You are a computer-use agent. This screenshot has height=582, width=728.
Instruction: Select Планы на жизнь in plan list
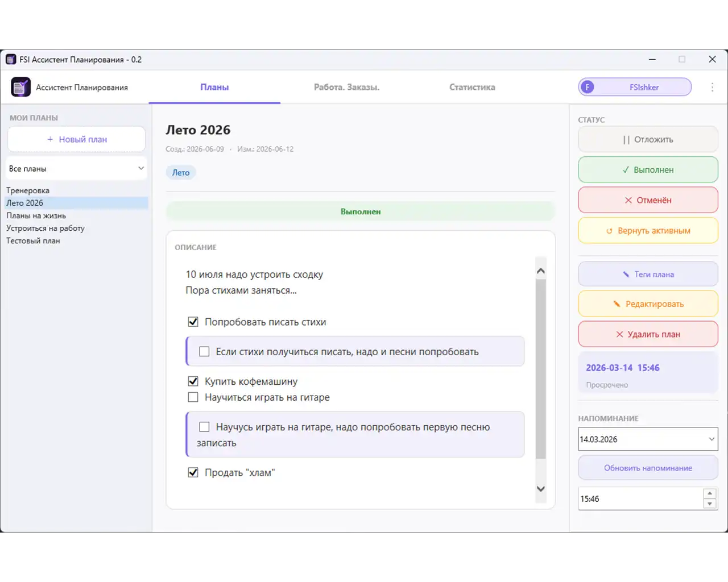pyautogui.click(x=36, y=215)
